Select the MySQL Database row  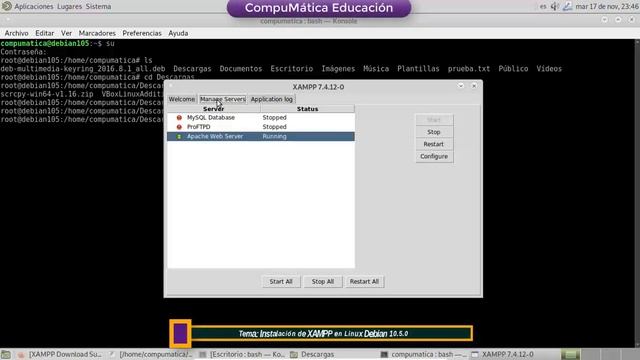click(261, 118)
